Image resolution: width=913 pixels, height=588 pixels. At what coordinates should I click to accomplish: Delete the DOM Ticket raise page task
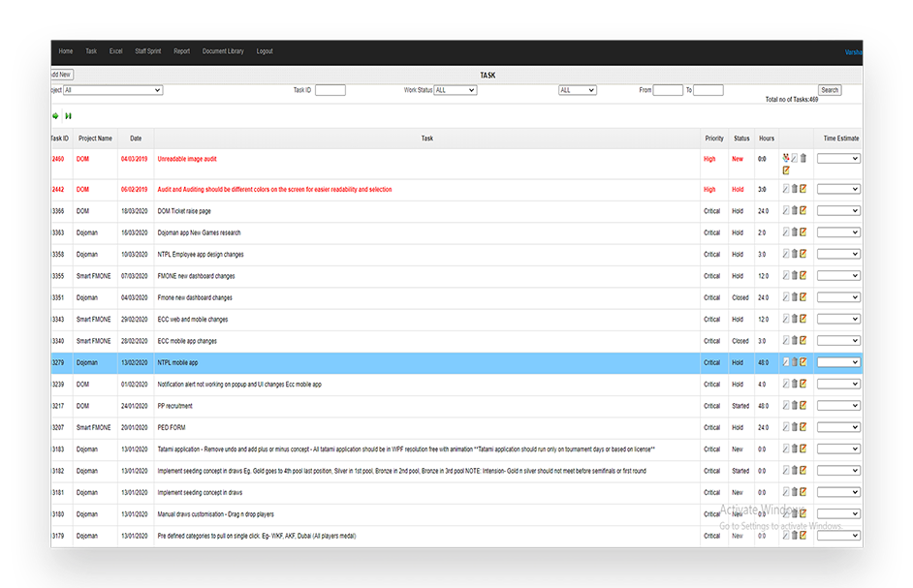click(794, 210)
